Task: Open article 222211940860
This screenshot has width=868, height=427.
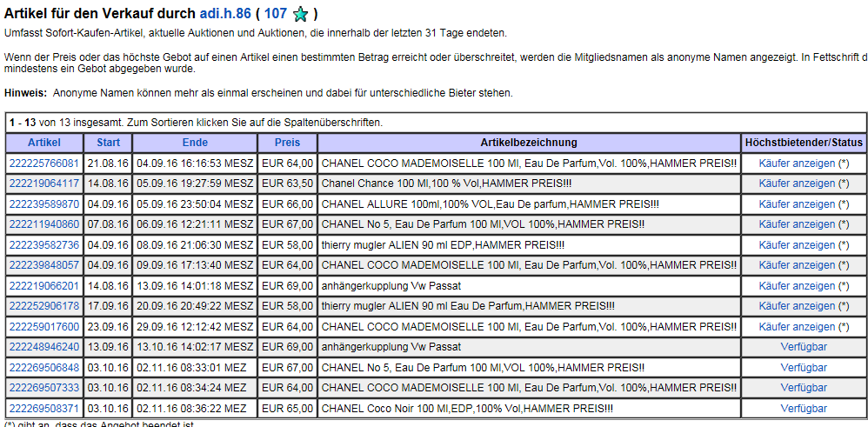Action: point(44,224)
